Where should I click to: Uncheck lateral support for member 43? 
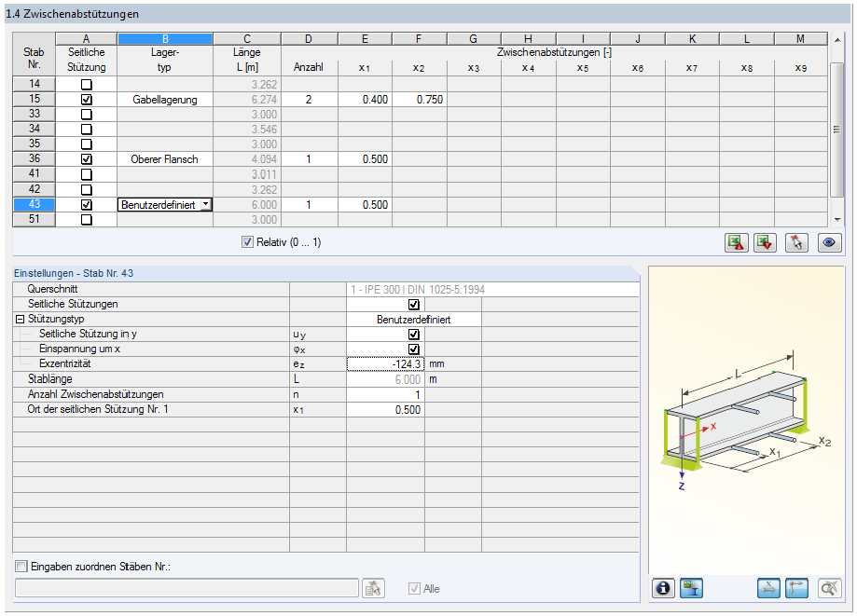point(87,205)
